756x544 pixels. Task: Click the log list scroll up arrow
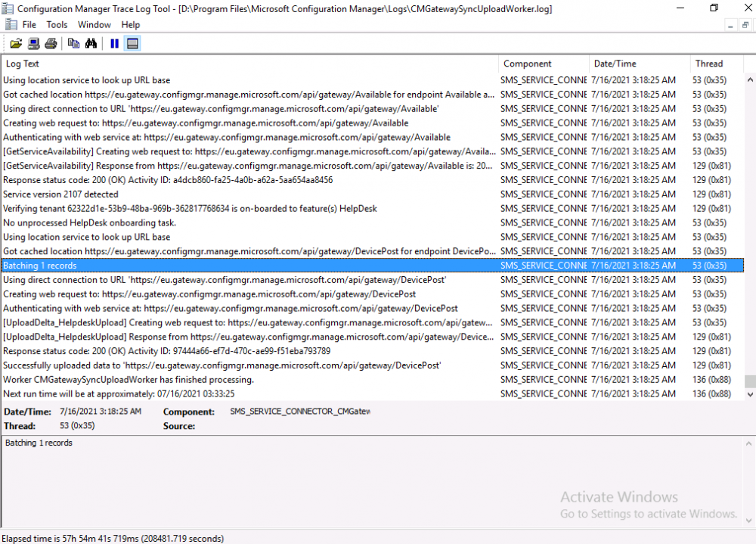(750, 79)
